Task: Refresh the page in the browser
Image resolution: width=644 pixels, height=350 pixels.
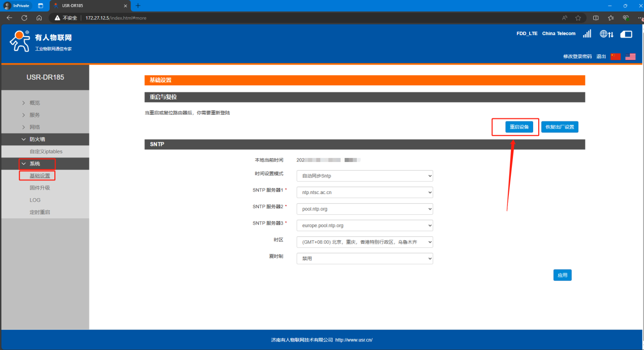Action: pyautogui.click(x=24, y=18)
